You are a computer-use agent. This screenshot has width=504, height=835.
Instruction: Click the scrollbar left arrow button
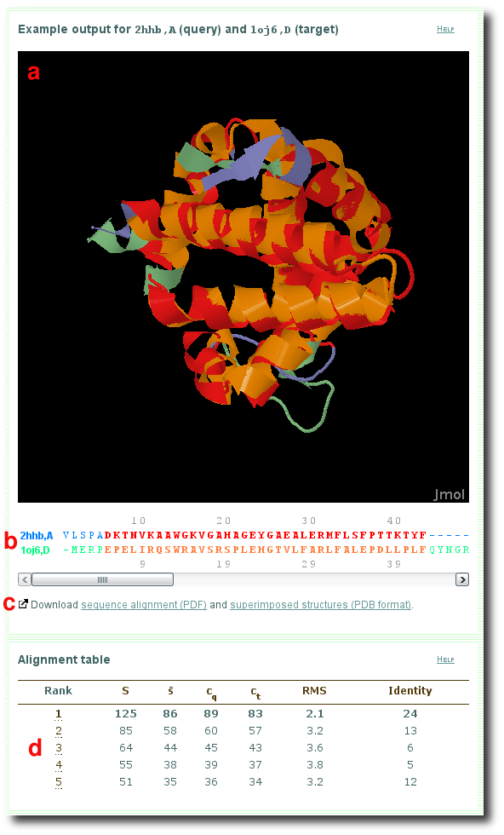25,579
